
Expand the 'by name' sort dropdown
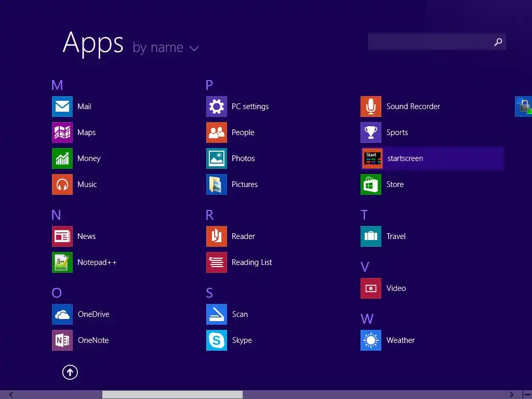tap(166, 48)
